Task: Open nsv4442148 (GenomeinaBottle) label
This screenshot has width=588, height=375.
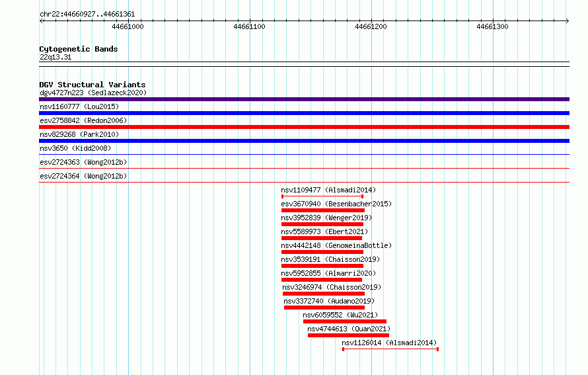Action: tap(336, 245)
